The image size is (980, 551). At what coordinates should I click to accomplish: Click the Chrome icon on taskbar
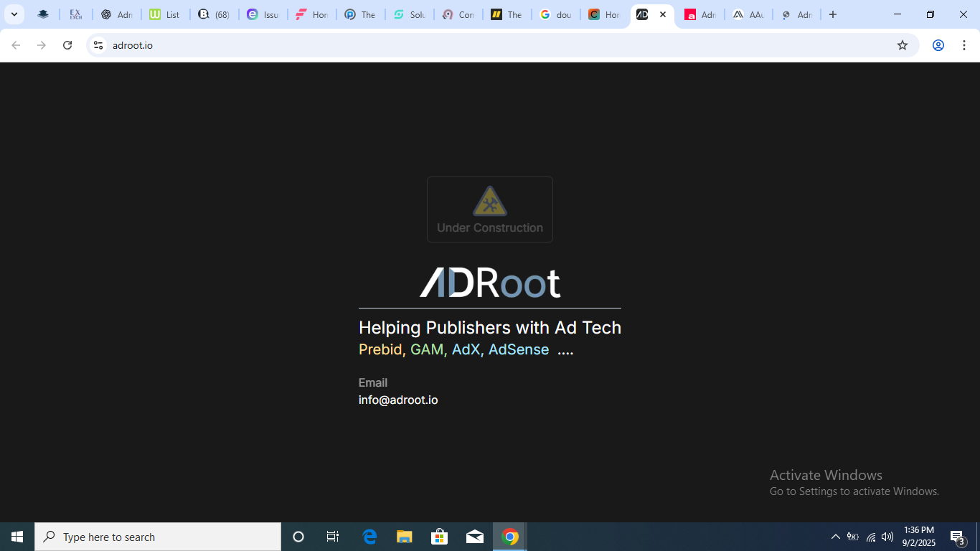pyautogui.click(x=510, y=537)
